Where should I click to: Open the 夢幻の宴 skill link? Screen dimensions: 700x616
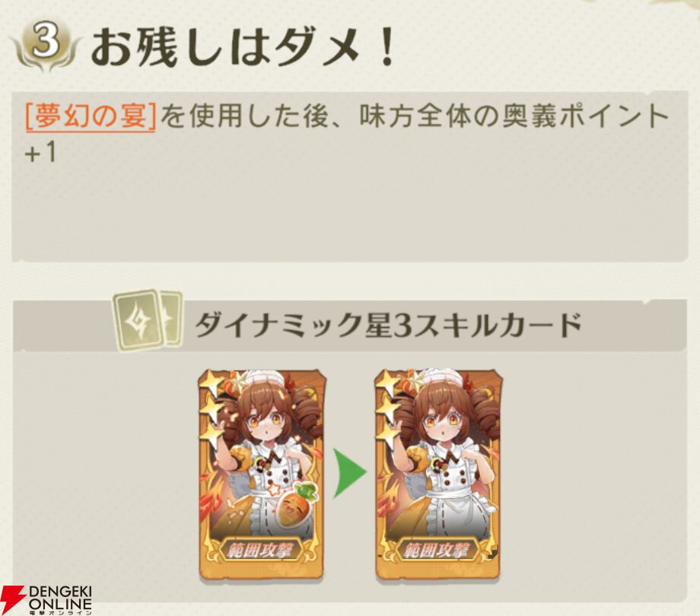[x=91, y=117]
